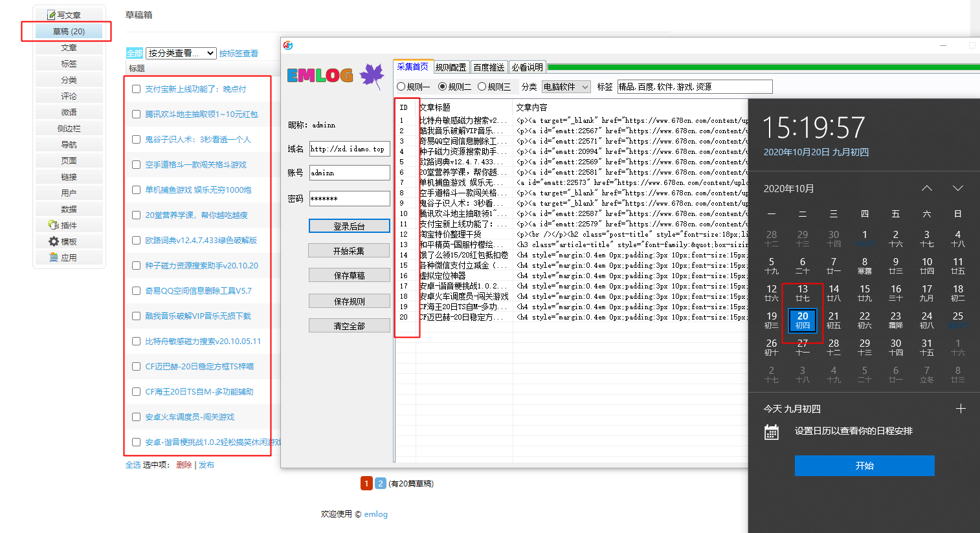The image size is (980, 533).
Task: Switch to 规则配置 tab
Action: (x=451, y=67)
